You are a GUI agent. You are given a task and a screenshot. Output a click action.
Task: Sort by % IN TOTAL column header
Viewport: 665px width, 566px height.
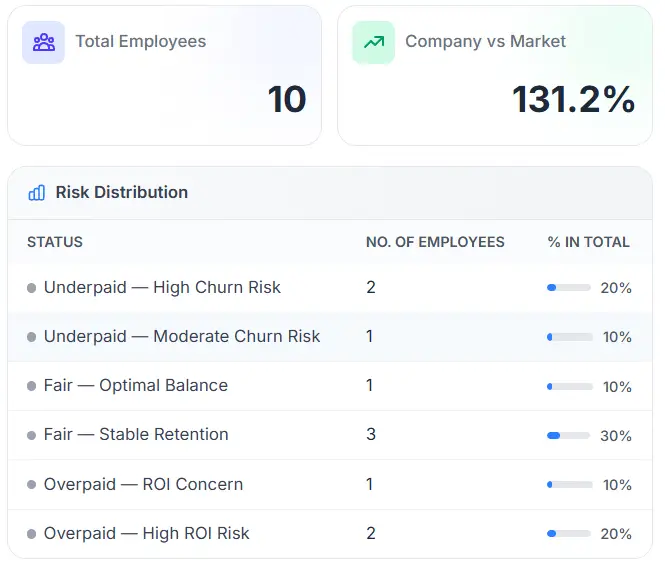(588, 242)
